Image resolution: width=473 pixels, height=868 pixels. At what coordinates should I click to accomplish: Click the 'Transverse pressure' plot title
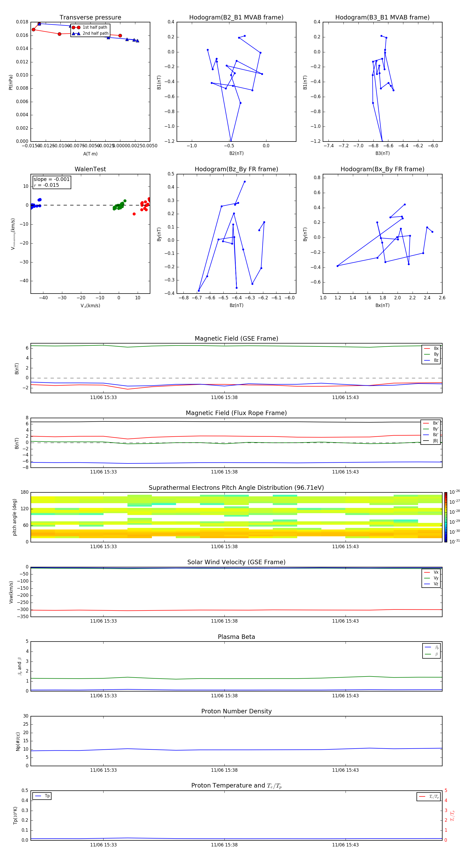[x=90, y=18]
